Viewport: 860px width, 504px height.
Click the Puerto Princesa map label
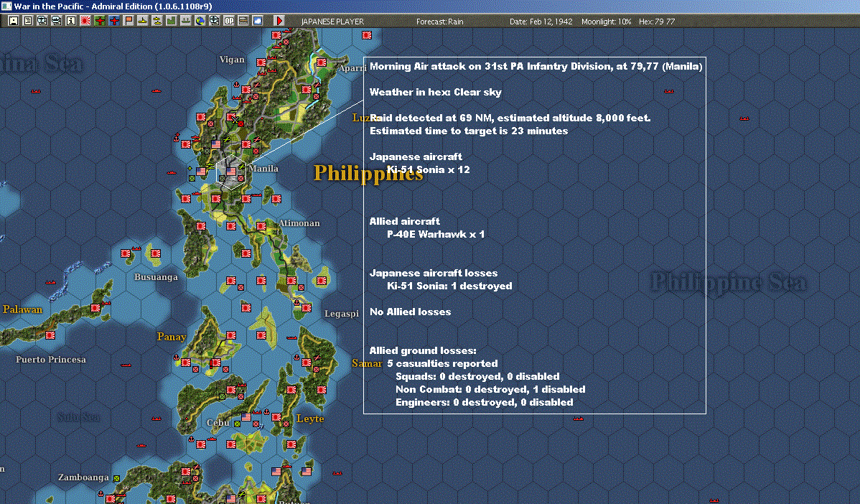coord(50,359)
